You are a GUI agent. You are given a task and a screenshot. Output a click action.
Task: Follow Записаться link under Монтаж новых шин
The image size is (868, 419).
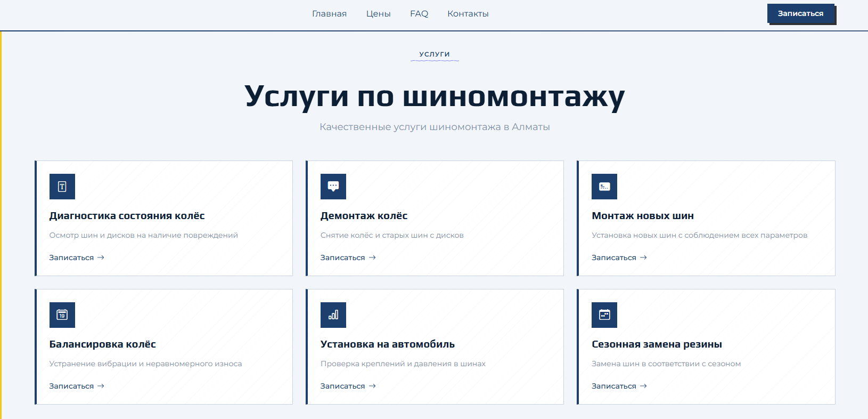[x=619, y=257]
